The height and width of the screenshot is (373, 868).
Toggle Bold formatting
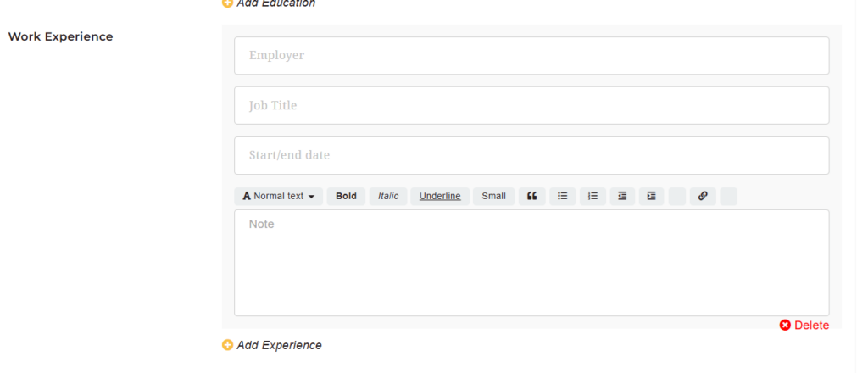[346, 196]
